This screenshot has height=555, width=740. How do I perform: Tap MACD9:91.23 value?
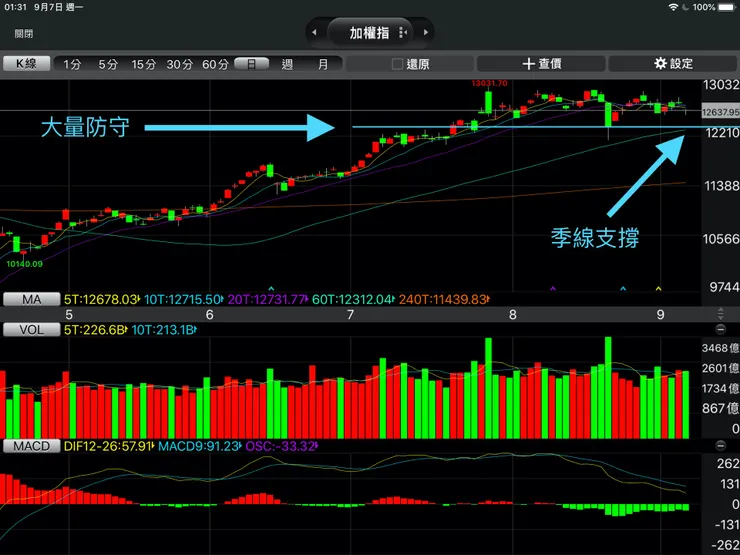[x=200, y=446]
